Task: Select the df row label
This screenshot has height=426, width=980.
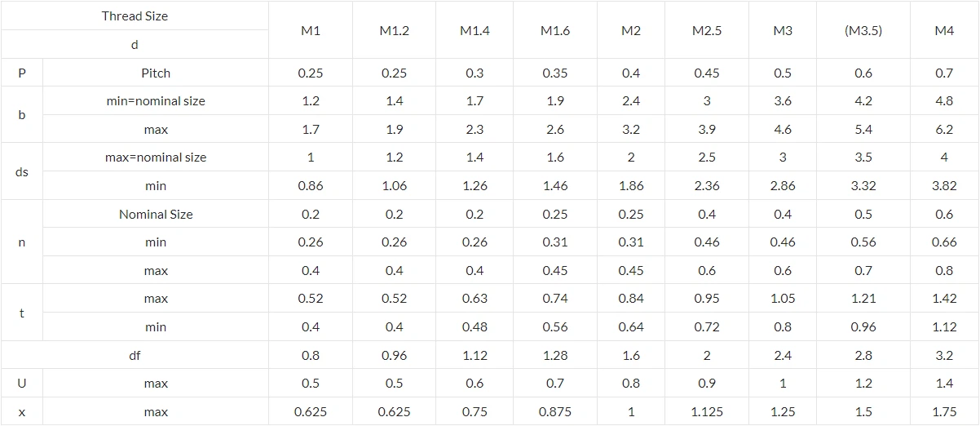Action: [135, 356]
